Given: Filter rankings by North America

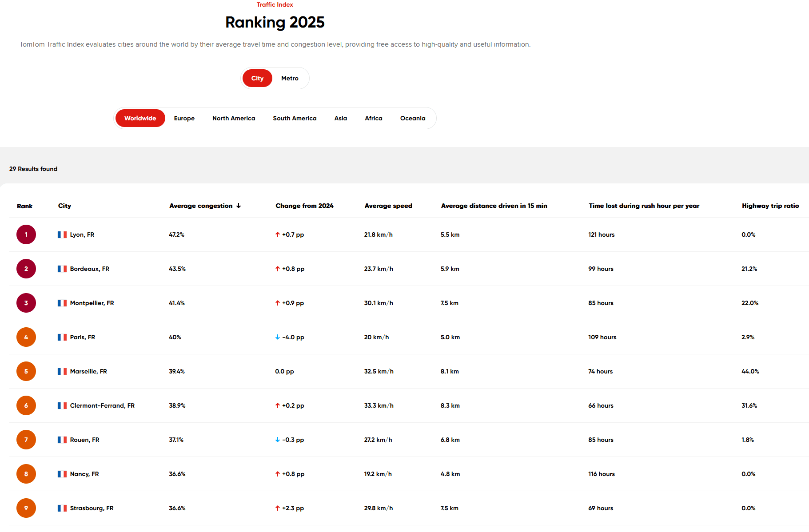Looking at the screenshot, I should (234, 118).
